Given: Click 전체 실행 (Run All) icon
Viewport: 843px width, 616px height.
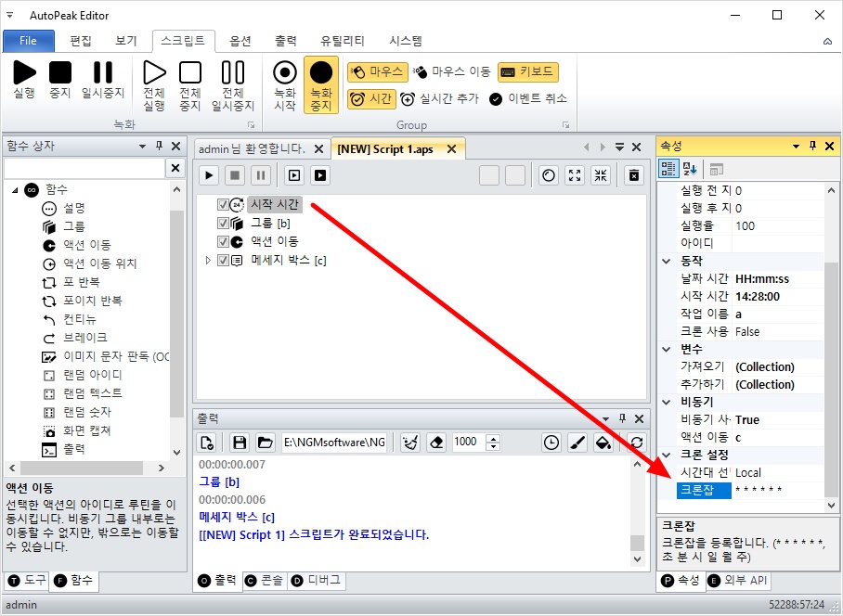Looking at the screenshot, I should point(154,72).
